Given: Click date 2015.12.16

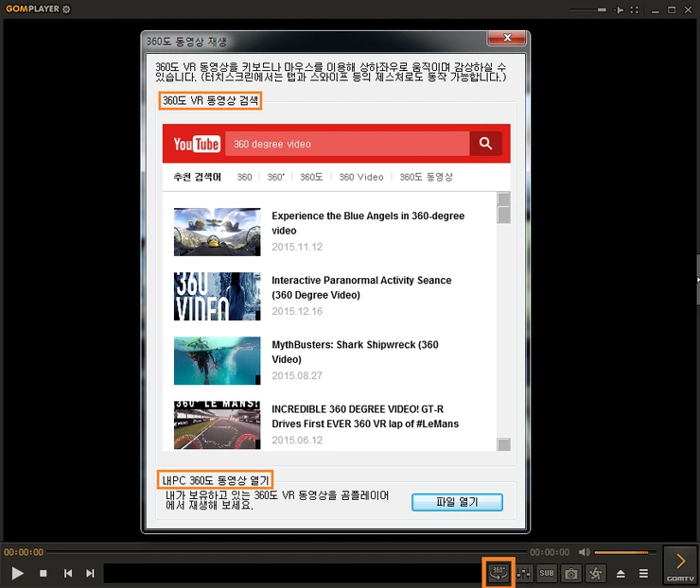Looking at the screenshot, I should coord(297,311).
